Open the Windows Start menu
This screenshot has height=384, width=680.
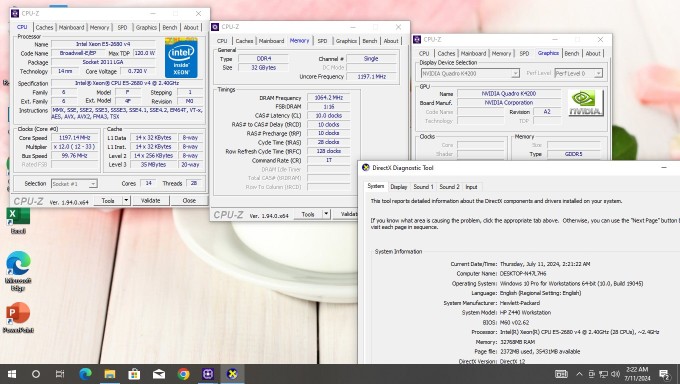tap(12, 374)
